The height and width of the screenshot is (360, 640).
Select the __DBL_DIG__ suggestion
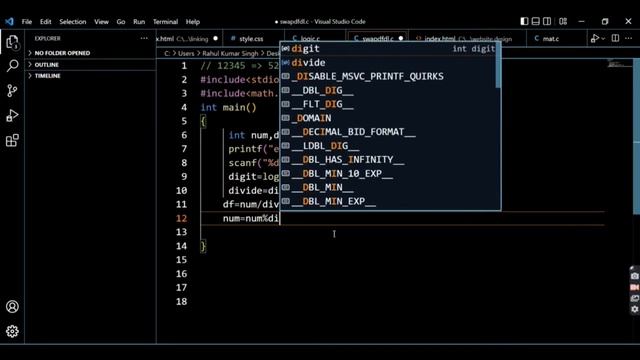pos(388,90)
